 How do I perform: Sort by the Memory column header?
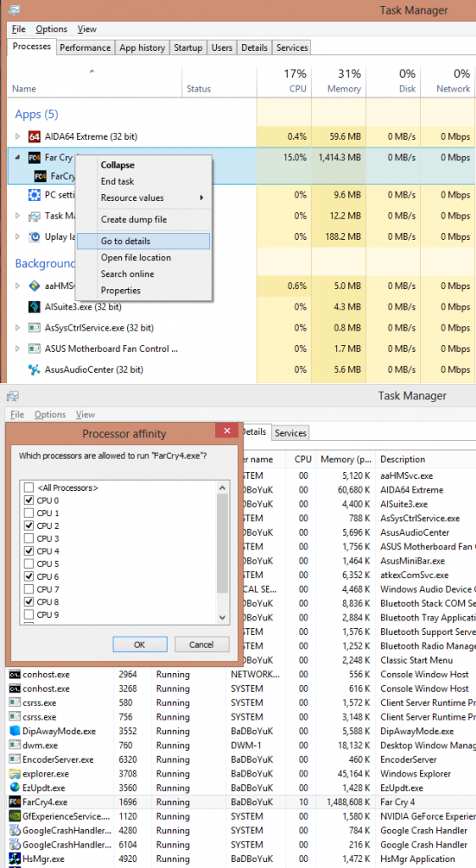pyautogui.click(x=339, y=81)
